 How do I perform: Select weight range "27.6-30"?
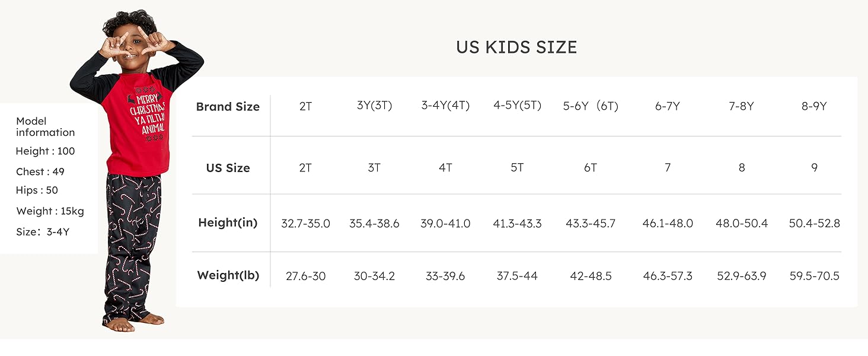point(305,276)
